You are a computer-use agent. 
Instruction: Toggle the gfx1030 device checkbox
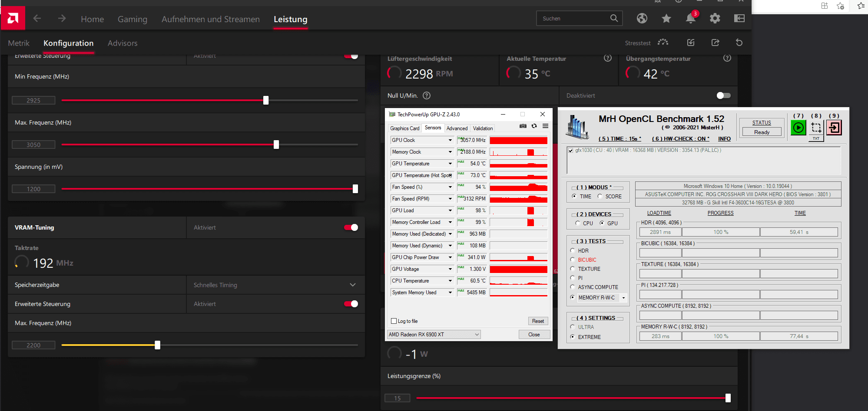[570, 151]
